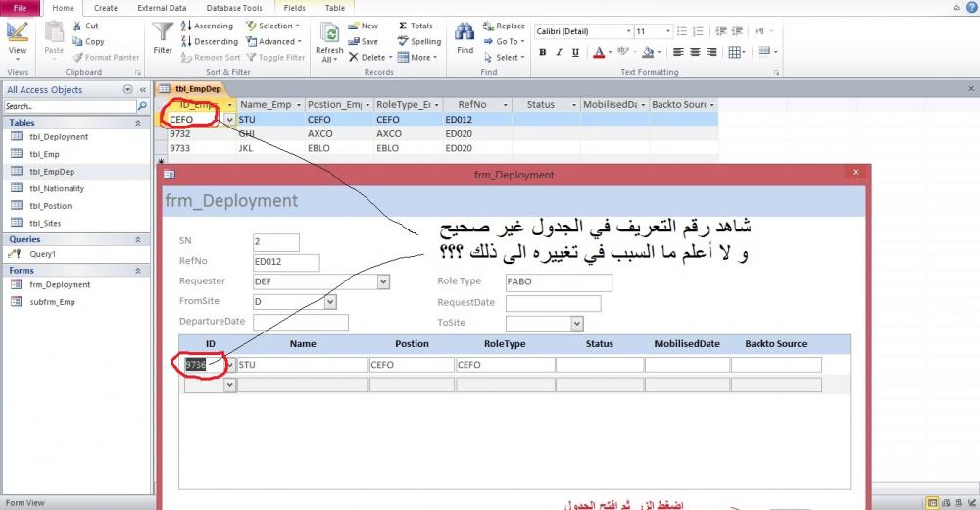Click Remove Sort

tap(211, 57)
